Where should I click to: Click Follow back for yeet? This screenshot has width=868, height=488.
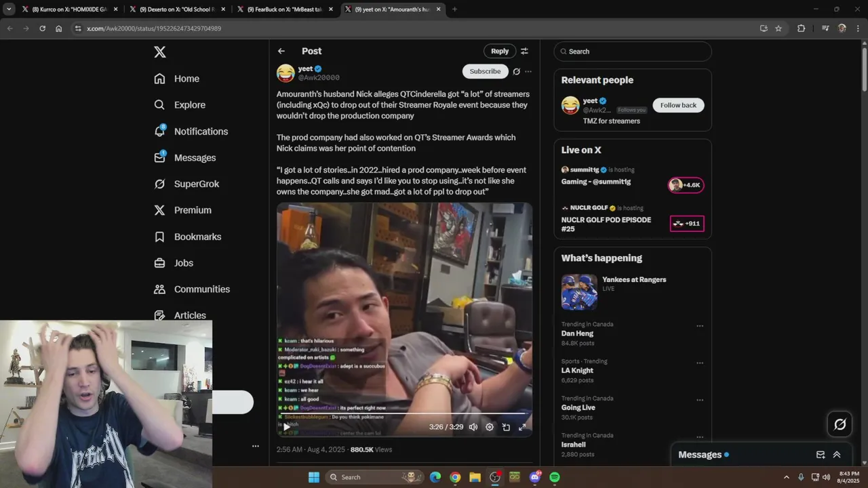[678, 105]
